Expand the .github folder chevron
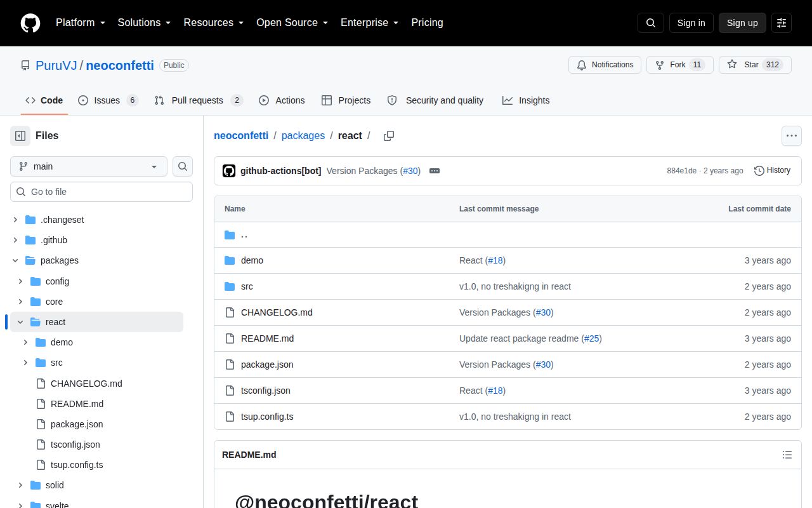Screen dimensions: 812x508 point(15,240)
